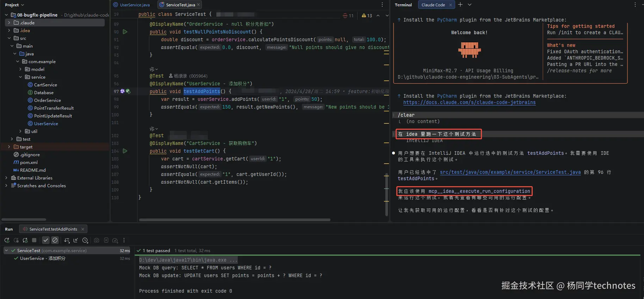The height and width of the screenshot is (299, 644).
Task: Open the test sort options icon
Action: [x=67, y=240]
